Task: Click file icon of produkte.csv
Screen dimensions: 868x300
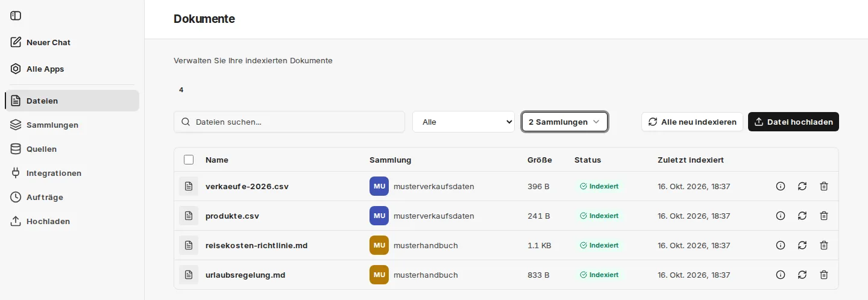Action: [189, 216]
